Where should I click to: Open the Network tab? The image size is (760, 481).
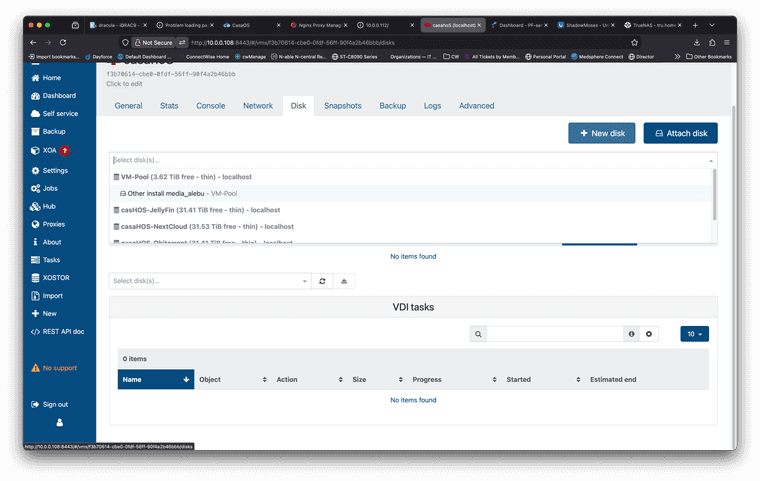pos(258,105)
